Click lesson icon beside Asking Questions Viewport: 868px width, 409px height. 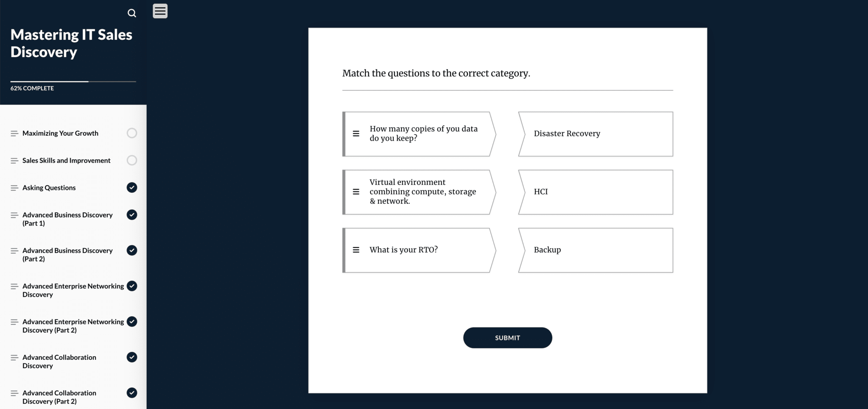14,188
